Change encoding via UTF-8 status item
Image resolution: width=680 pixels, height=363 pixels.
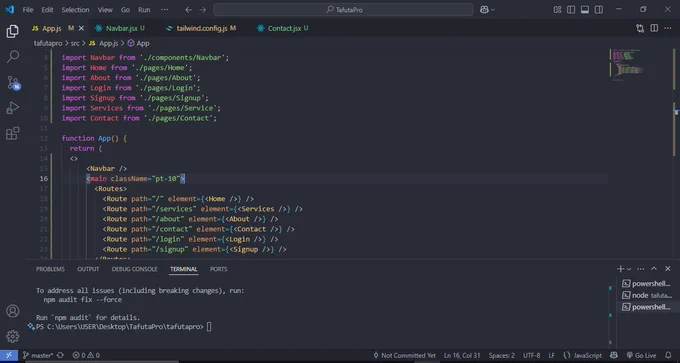coord(532,355)
